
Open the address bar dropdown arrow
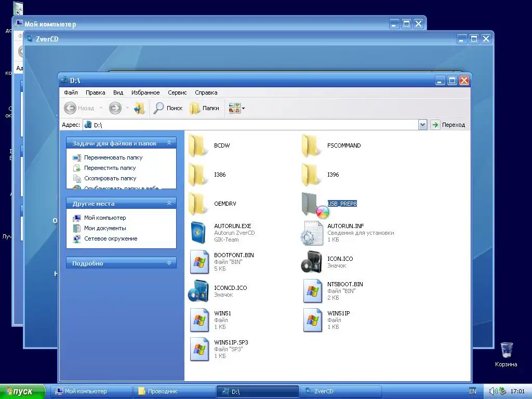pos(422,125)
